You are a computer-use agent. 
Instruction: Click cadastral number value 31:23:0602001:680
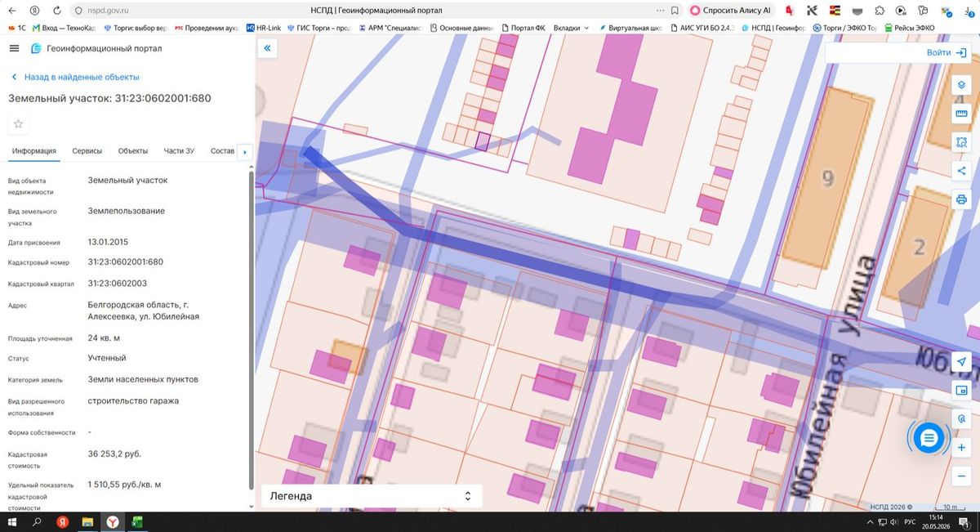tap(126, 262)
